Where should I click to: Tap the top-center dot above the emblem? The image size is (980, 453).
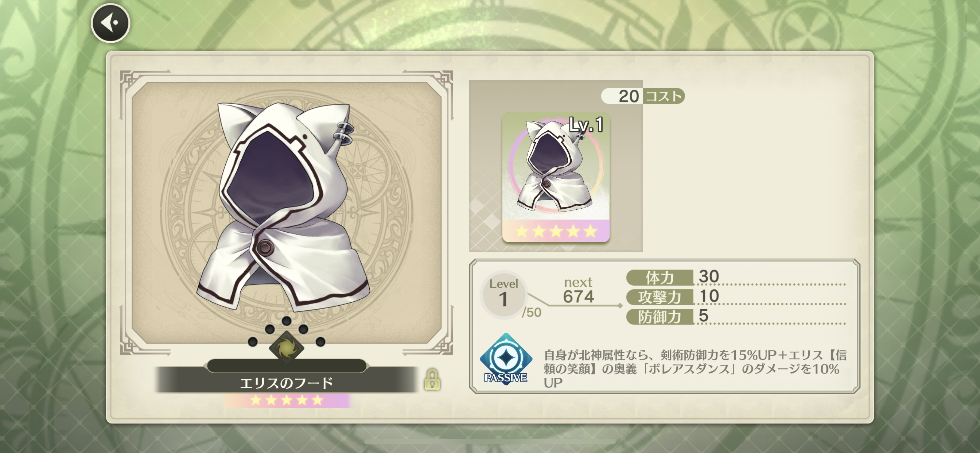point(287,321)
